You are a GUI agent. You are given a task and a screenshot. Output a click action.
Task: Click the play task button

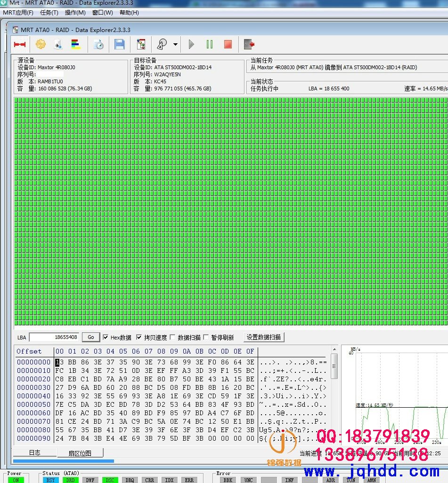191,44
